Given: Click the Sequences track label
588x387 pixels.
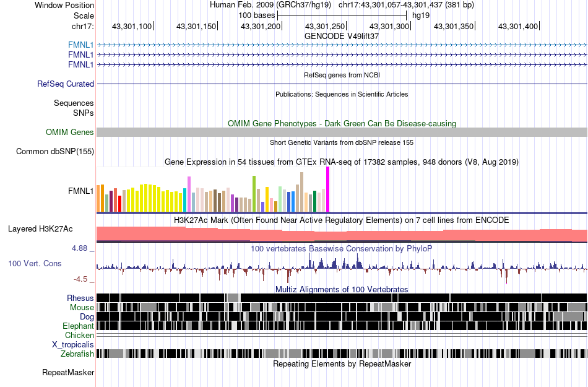Looking at the screenshot, I should tap(74, 103).
